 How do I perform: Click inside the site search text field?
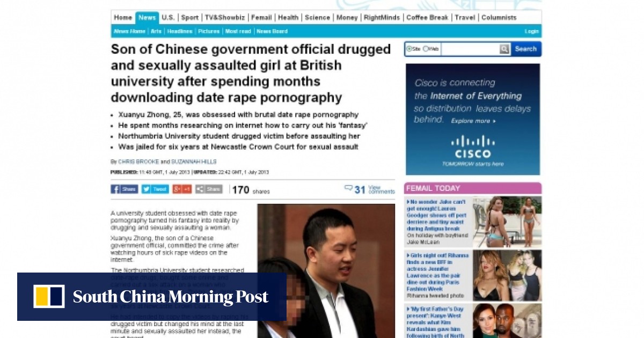tap(470, 49)
